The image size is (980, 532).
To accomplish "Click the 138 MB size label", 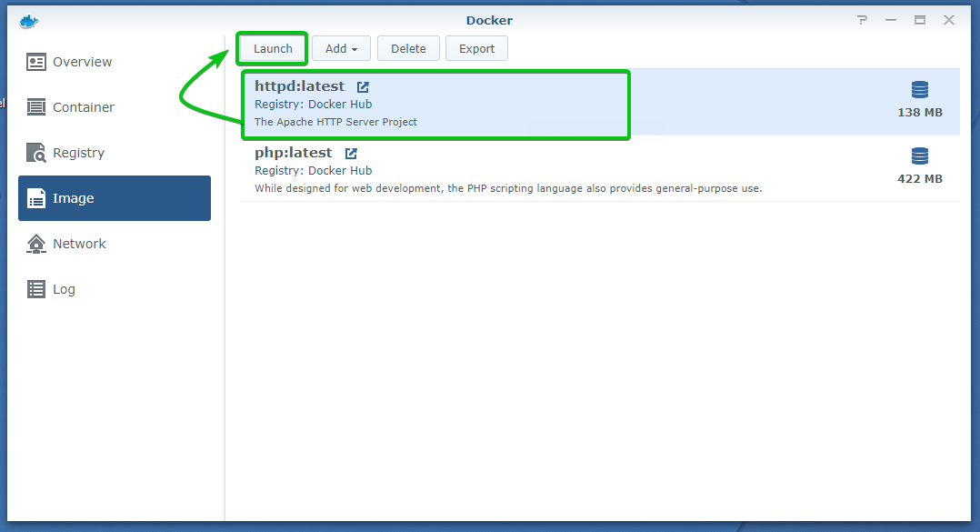I will pyautogui.click(x=920, y=113).
